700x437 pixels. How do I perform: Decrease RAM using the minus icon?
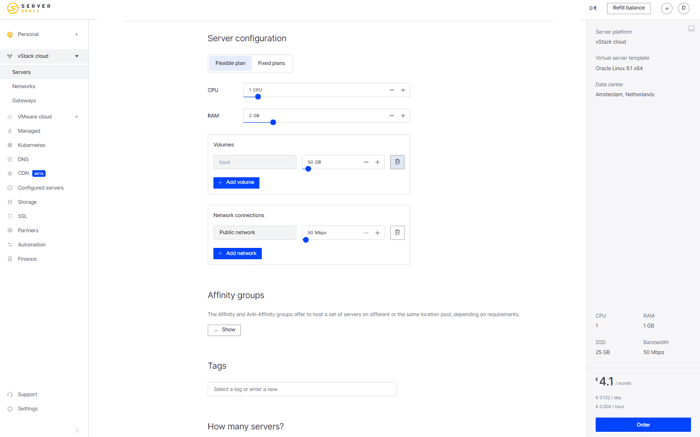point(392,116)
